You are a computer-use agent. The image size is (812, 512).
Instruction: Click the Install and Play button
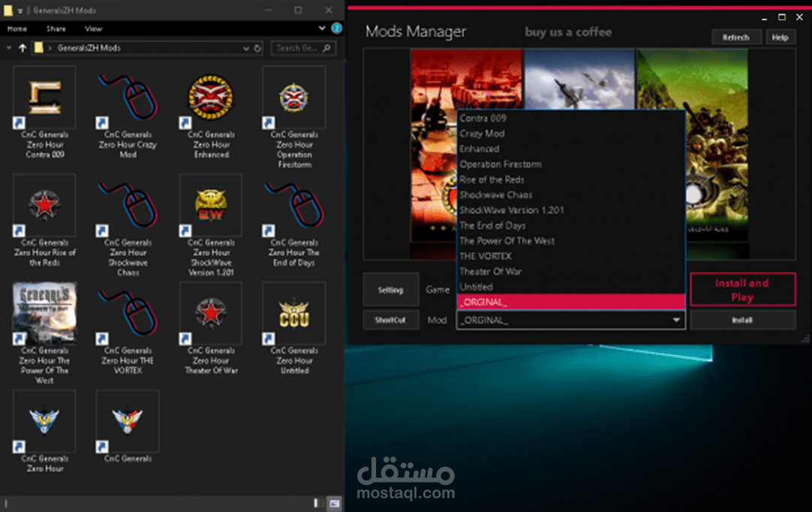tap(742, 290)
